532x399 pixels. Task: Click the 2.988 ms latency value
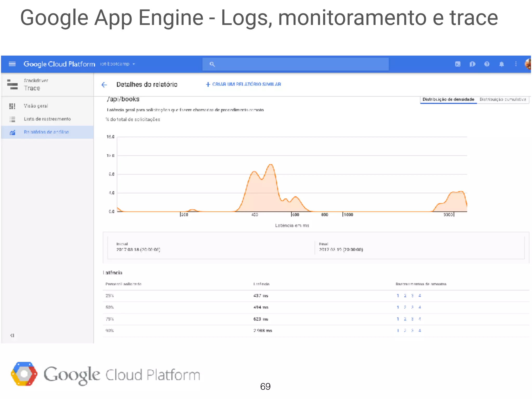click(x=263, y=331)
